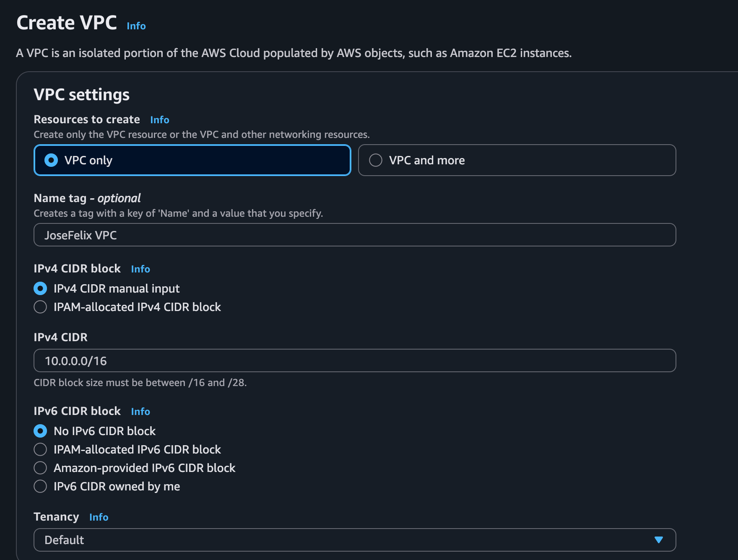Select the VPC only option
Image resolution: width=738 pixels, height=560 pixels.
tap(51, 160)
